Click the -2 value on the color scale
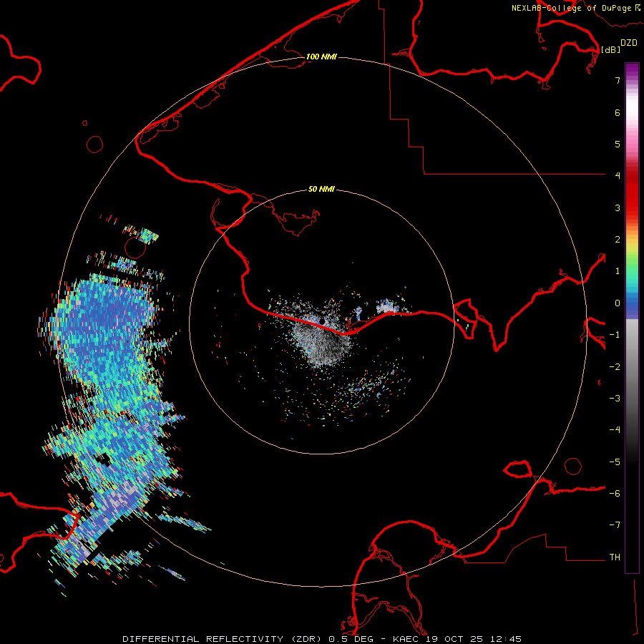The image size is (644, 644). [x=615, y=367]
